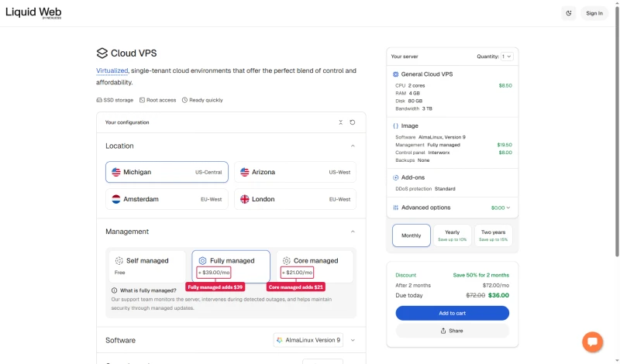The width and height of the screenshot is (620, 364).
Task: Click the Ready quickly clock icon
Action: pos(184,100)
